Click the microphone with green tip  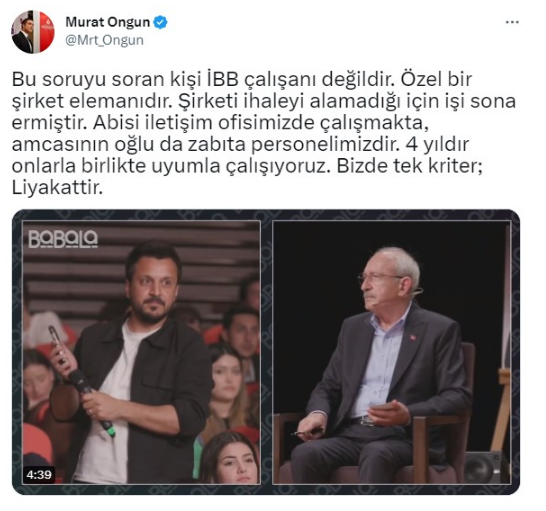point(92,402)
